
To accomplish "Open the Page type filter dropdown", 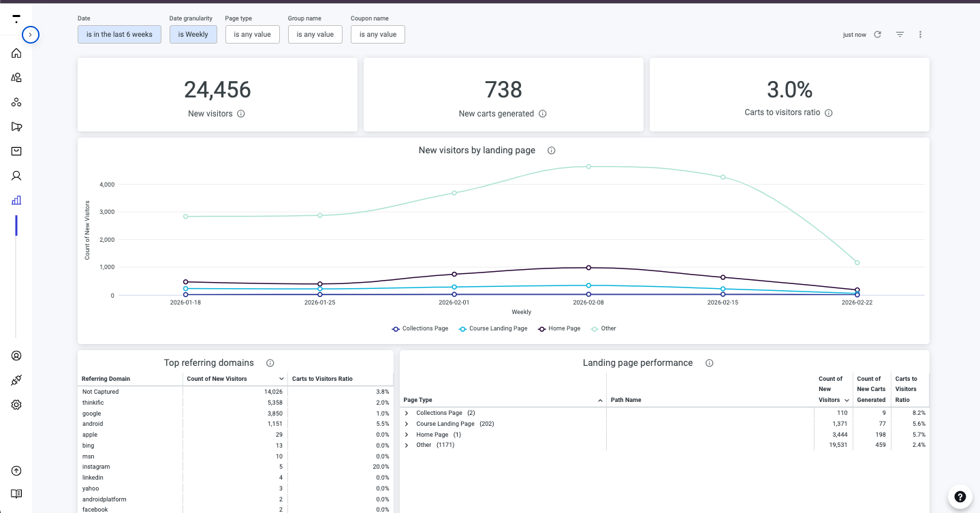I will click(x=252, y=34).
